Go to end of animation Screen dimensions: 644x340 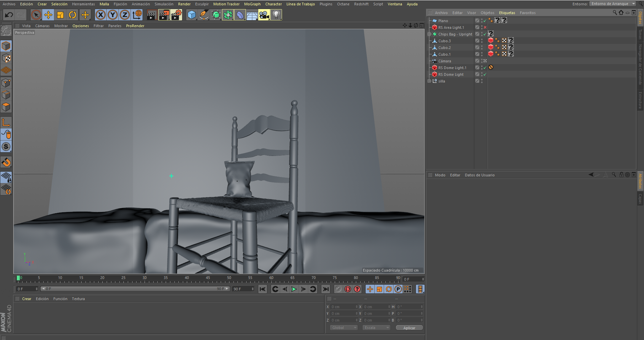tap(325, 289)
